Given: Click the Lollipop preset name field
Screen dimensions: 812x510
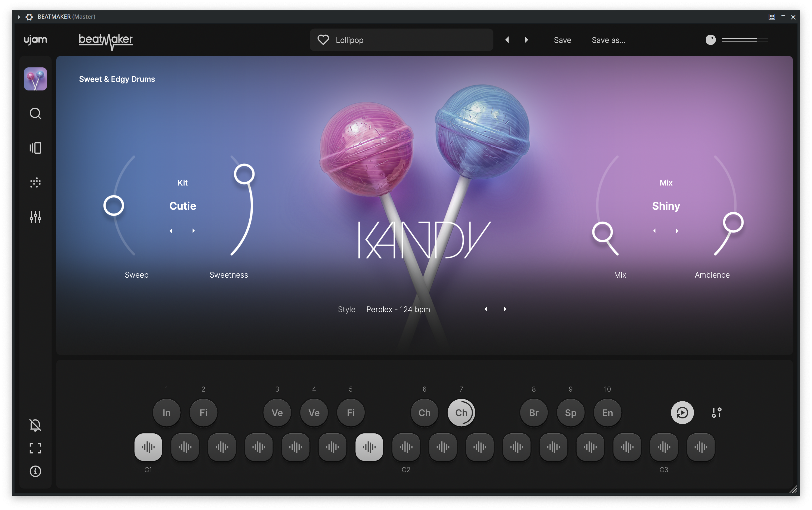Looking at the screenshot, I should point(401,40).
